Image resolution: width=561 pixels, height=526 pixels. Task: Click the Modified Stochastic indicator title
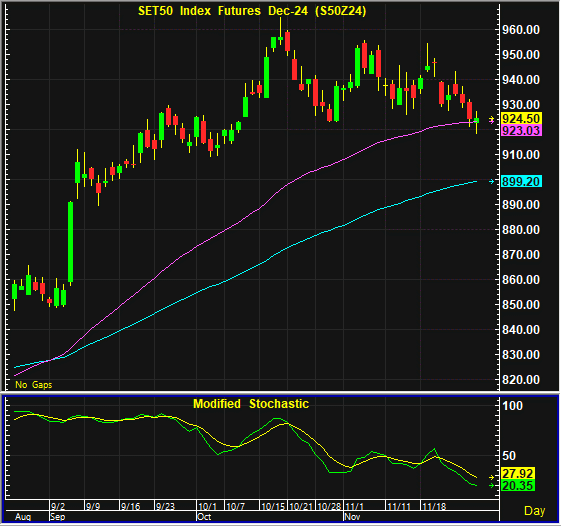251,404
